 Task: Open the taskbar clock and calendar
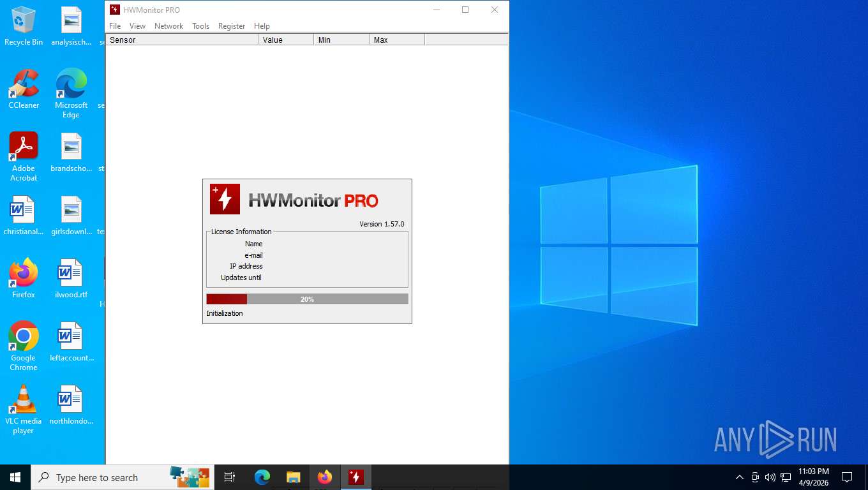click(x=814, y=477)
